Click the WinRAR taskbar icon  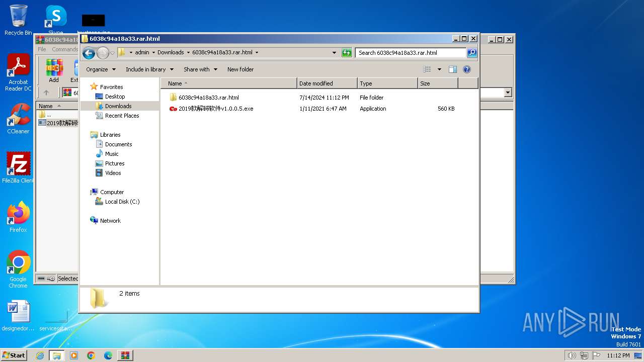point(125,355)
